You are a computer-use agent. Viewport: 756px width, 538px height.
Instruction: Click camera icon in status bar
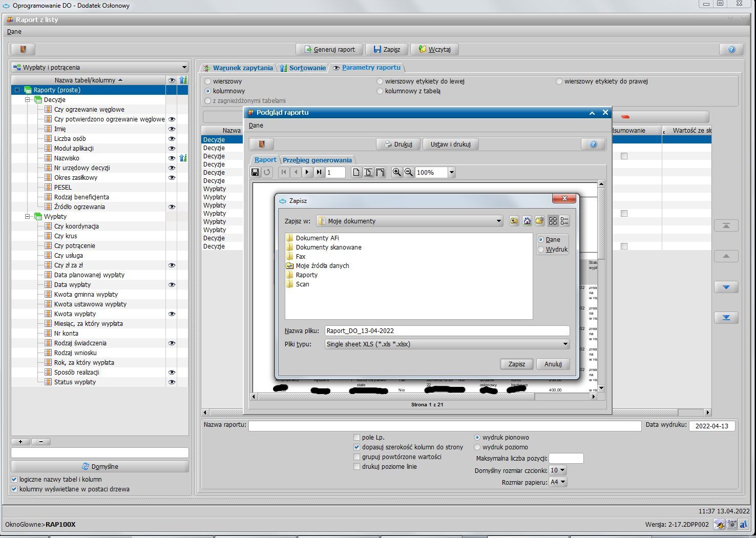[732, 524]
